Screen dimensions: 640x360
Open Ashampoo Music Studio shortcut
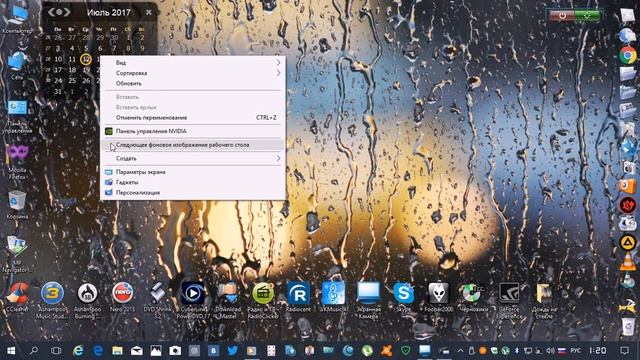pyautogui.click(x=52, y=300)
